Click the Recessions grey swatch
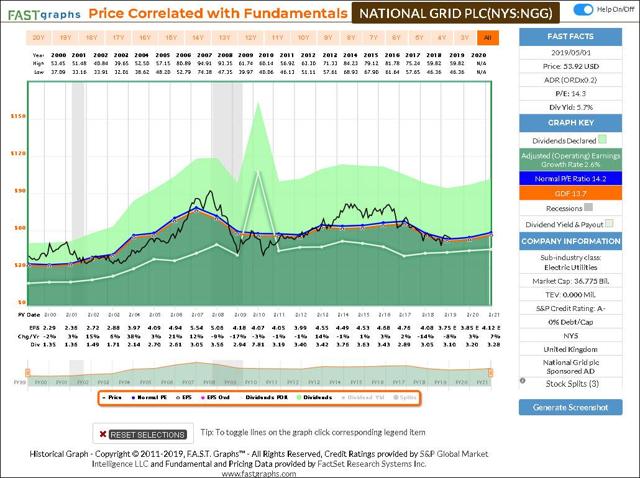The height and width of the screenshot is (478, 640). [x=588, y=207]
